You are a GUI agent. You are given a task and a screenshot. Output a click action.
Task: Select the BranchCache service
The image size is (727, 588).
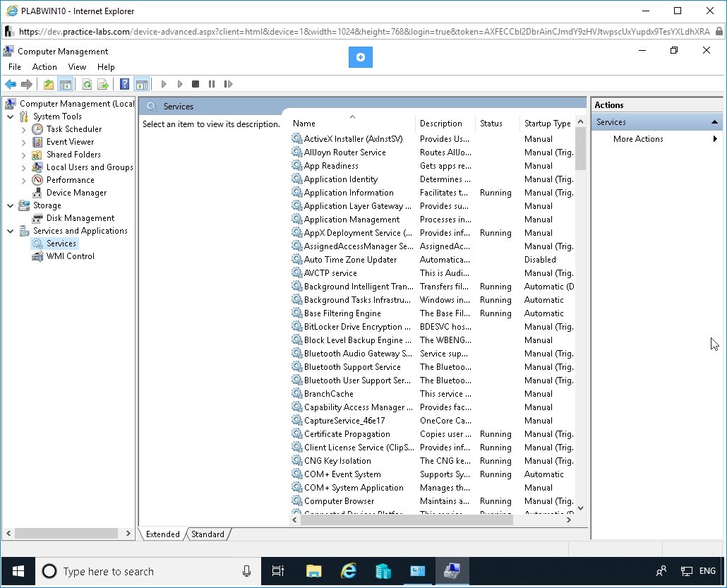click(328, 394)
